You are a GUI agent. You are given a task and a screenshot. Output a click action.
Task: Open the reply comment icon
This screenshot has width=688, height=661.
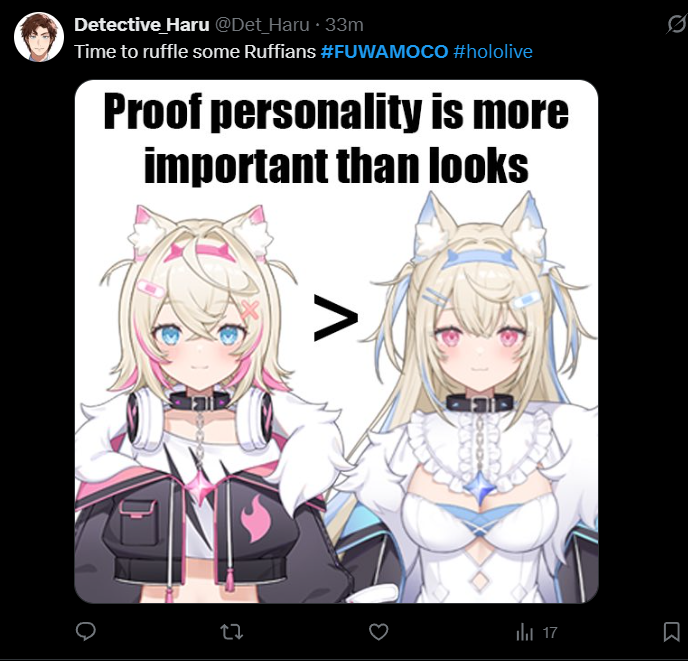pyautogui.click(x=86, y=632)
